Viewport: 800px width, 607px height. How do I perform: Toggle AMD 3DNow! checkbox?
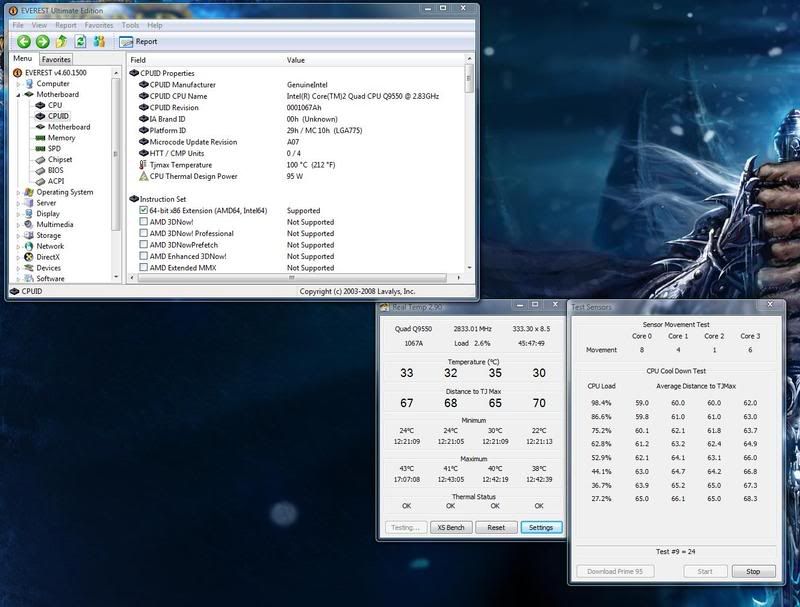point(143,222)
